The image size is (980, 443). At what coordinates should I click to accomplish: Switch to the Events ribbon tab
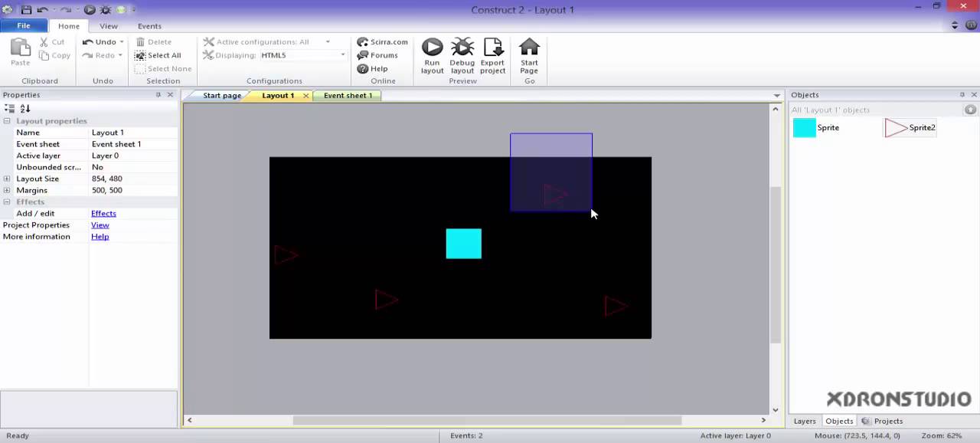tap(149, 26)
